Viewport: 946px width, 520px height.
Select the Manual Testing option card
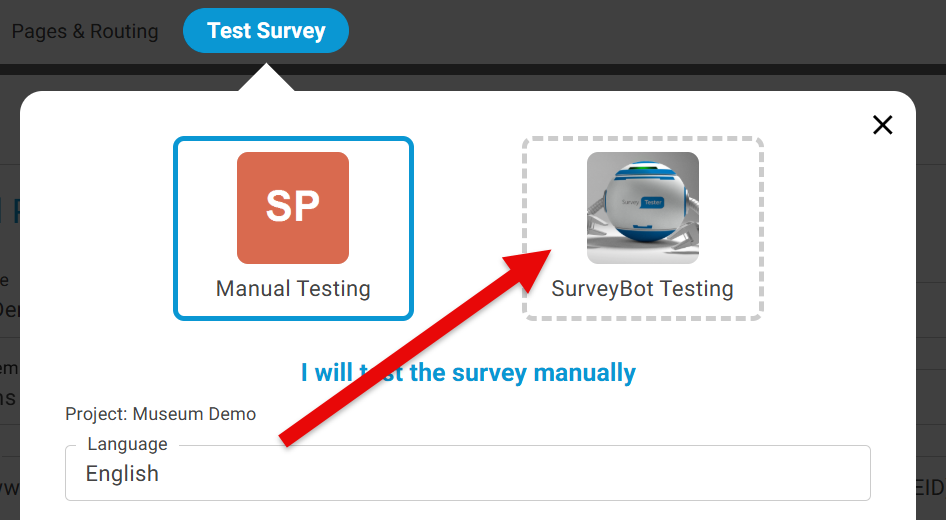(293, 229)
